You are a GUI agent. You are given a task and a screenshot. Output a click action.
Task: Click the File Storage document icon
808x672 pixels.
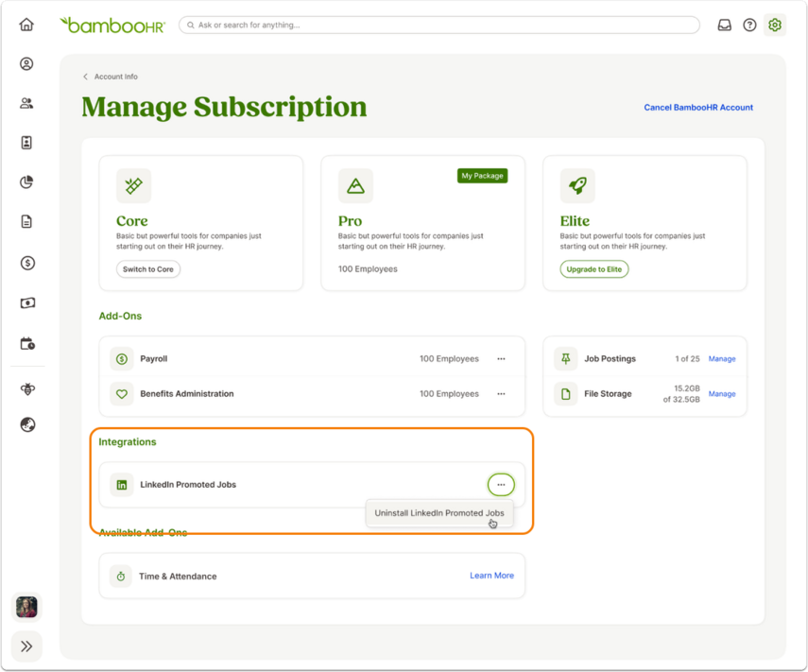pyautogui.click(x=565, y=394)
